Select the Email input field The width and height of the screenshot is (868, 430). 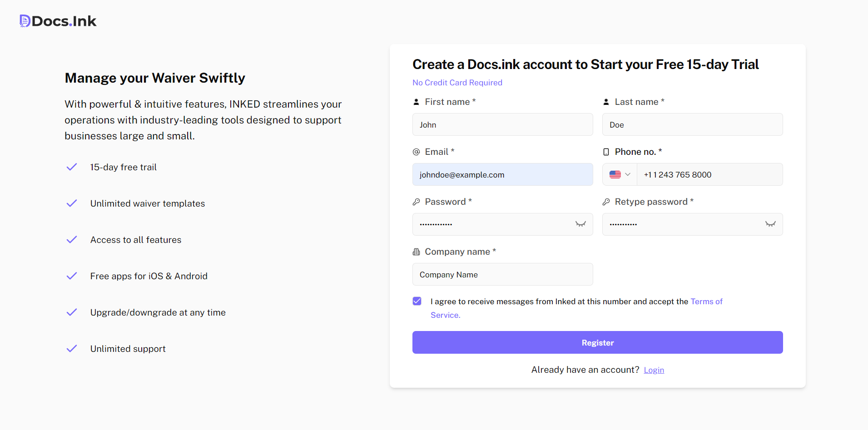click(x=502, y=174)
